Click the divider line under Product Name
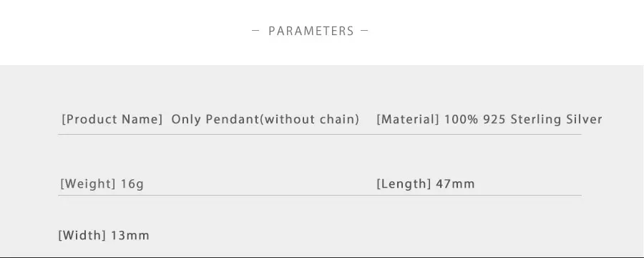Viewport: 644px width, 258px height. (x=320, y=134)
